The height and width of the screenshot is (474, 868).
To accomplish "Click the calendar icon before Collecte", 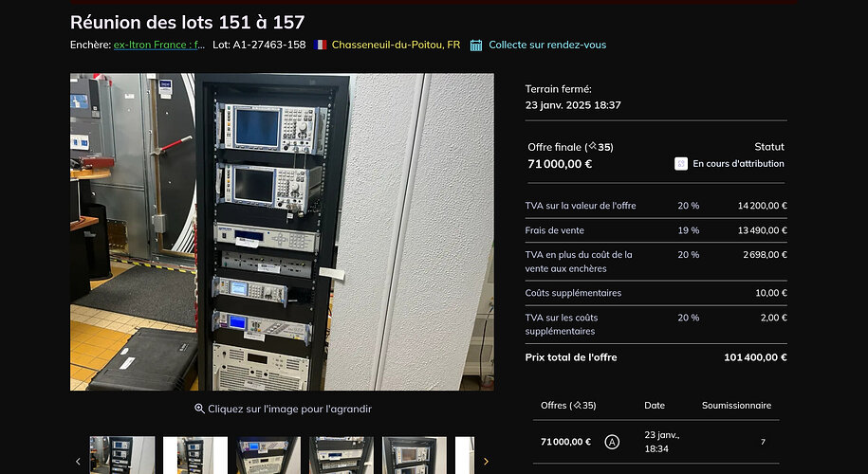I will [x=476, y=46].
